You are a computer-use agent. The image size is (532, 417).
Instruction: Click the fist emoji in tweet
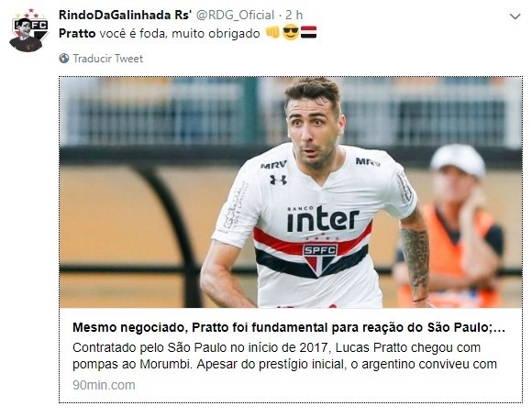click(x=272, y=33)
